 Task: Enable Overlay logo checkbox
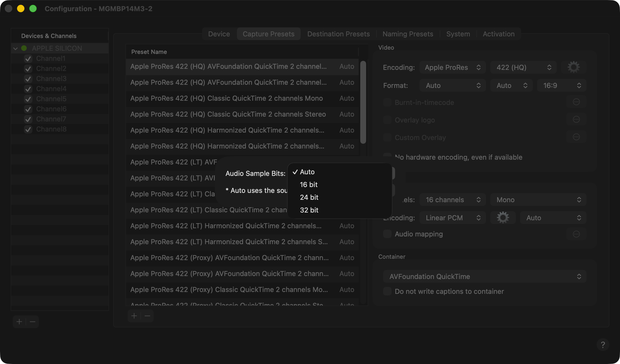coord(387,120)
